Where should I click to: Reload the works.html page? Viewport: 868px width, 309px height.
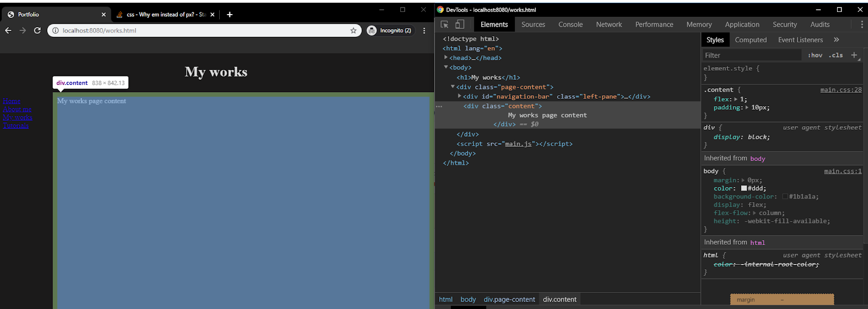37,30
